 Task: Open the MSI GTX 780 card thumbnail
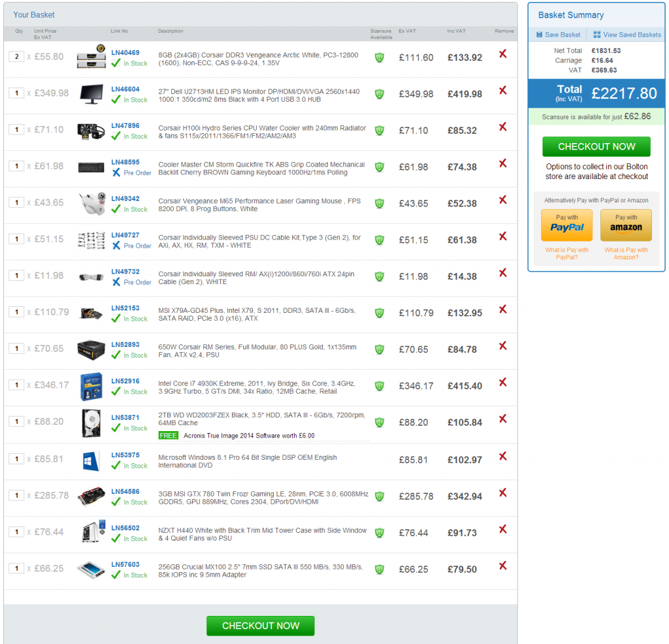(x=91, y=496)
